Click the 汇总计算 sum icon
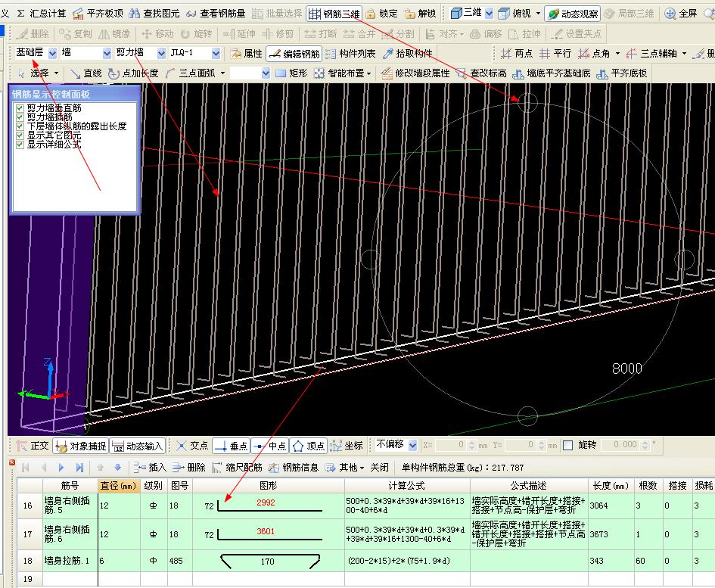 (x=20, y=14)
